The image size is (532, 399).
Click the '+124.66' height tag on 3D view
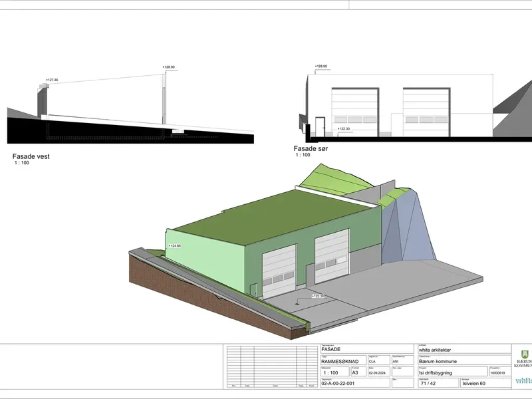[175, 246]
